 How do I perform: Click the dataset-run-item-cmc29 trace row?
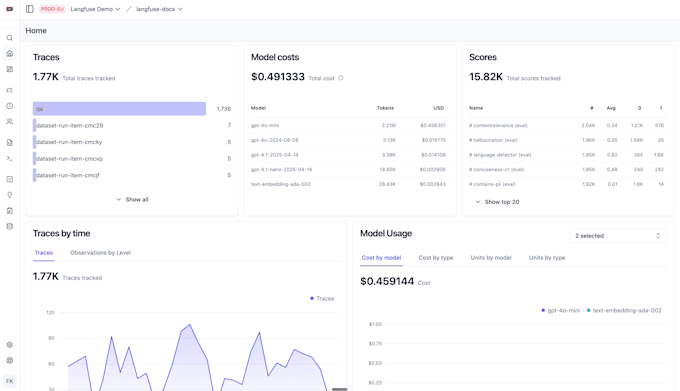click(x=132, y=125)
